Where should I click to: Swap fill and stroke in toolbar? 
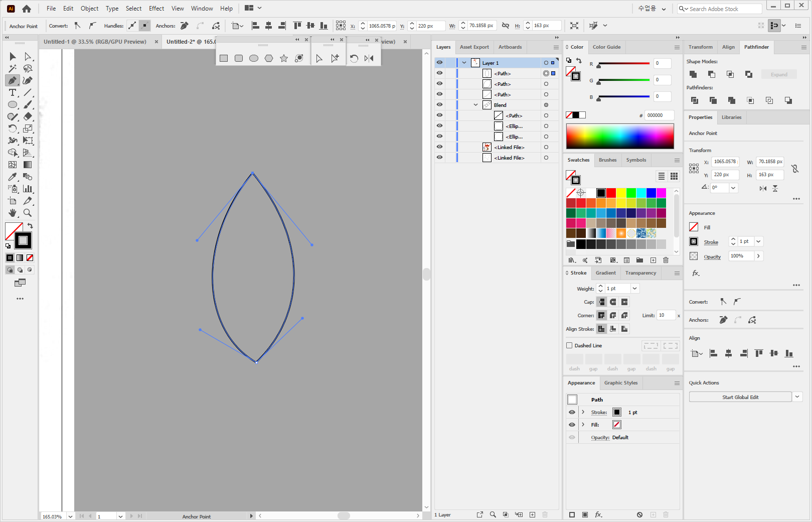(x=30, y=226)
